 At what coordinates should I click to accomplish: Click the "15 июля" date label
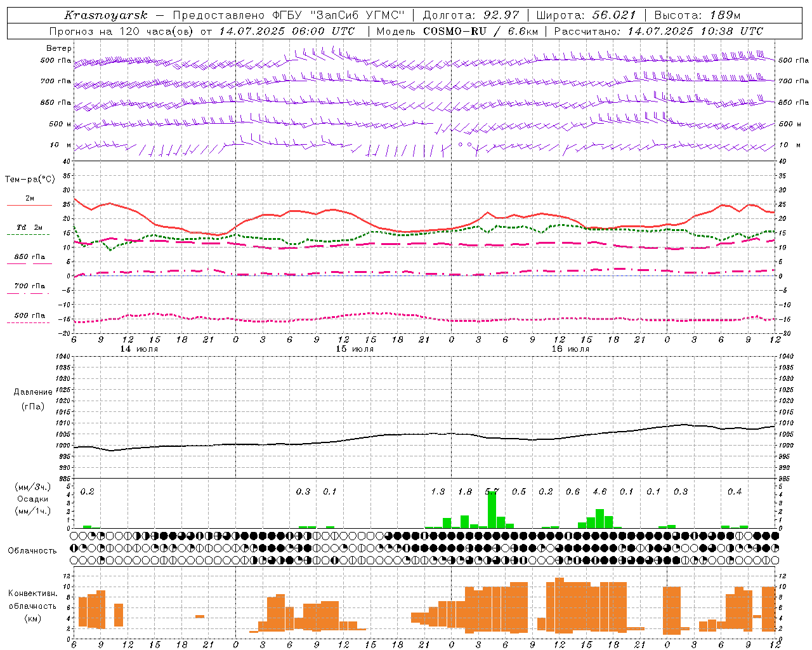[355, 349]
